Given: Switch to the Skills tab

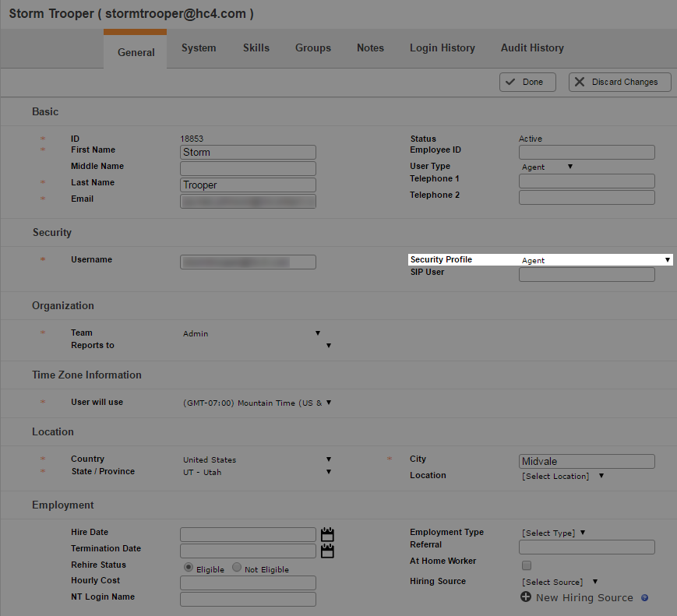Looking at the screenshot, I should pos(256,48).
